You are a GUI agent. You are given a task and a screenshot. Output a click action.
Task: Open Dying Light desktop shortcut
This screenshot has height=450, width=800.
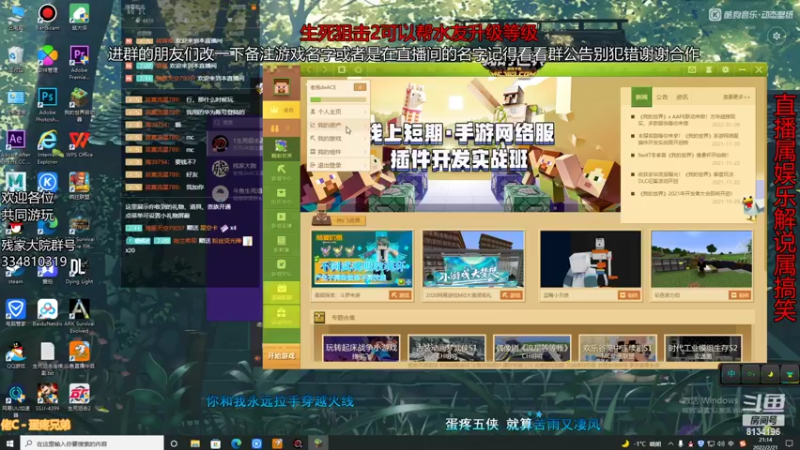[x=79, y=271]
